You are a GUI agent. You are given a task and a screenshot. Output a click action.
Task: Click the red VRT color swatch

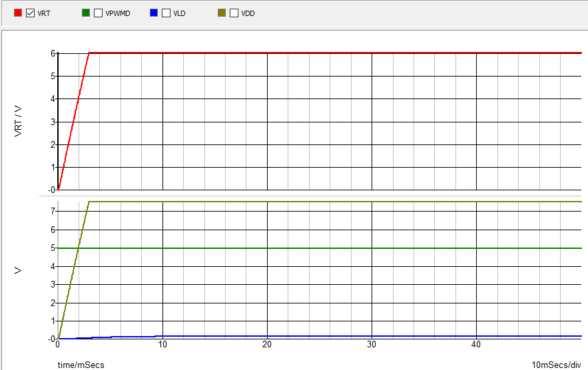point(18,13)
